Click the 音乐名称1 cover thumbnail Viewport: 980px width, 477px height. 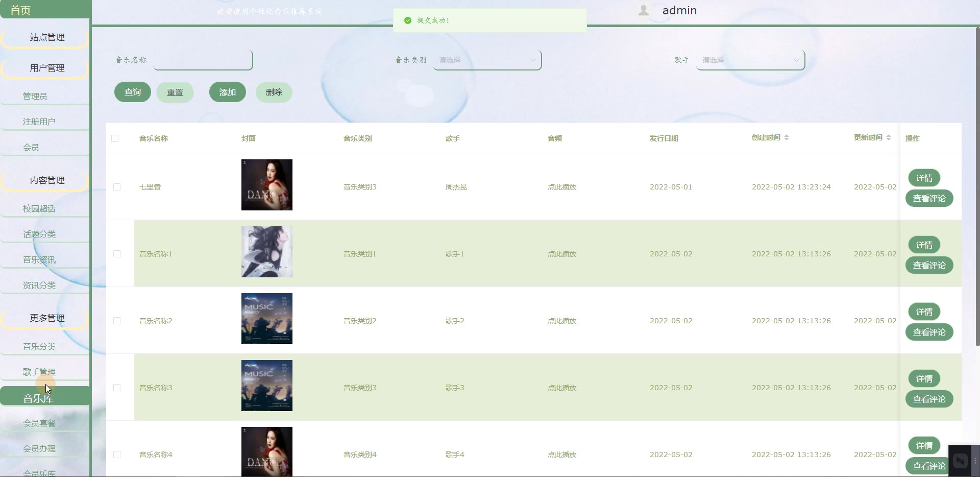(267, 252)
